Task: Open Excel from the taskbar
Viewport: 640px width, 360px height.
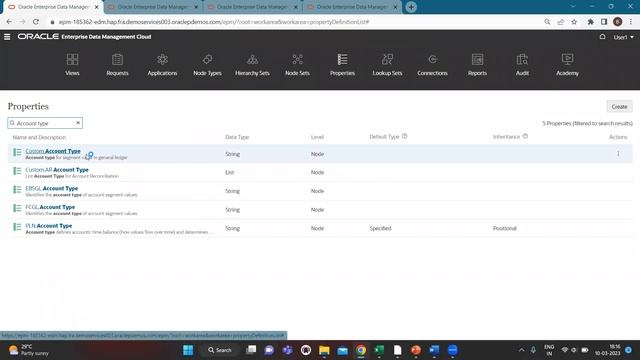Action: (x=379, y=350)
